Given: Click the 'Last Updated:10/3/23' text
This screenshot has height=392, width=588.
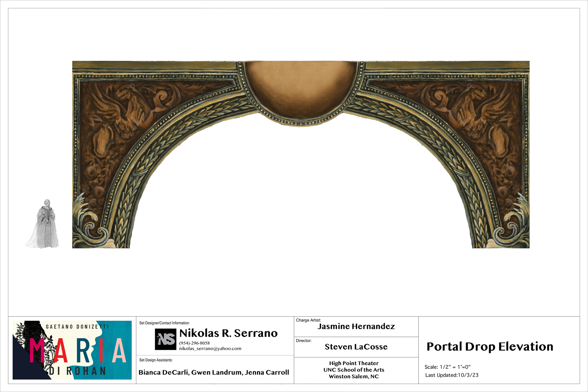Looking at the screenshot, I should [452, 375].
